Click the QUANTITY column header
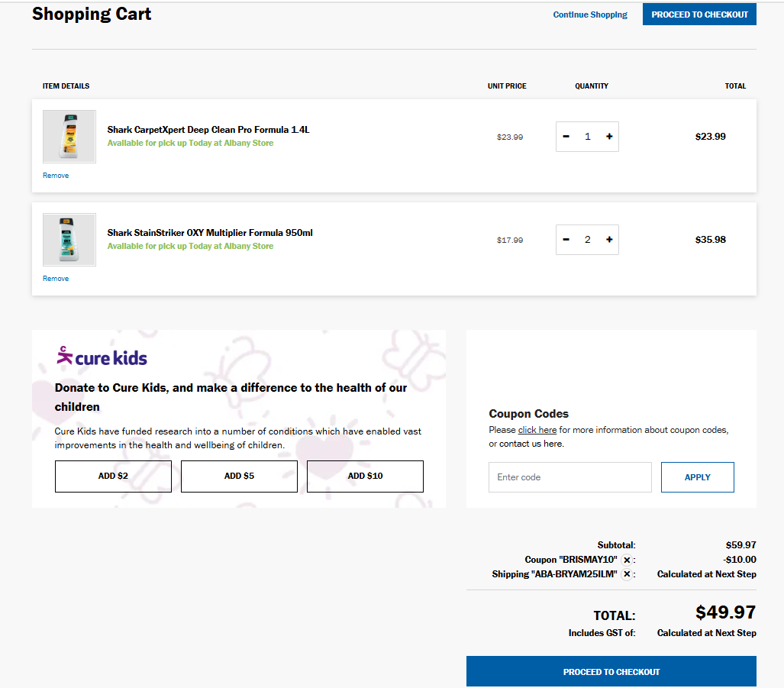The image size is (784, 688). coord(592,86)
